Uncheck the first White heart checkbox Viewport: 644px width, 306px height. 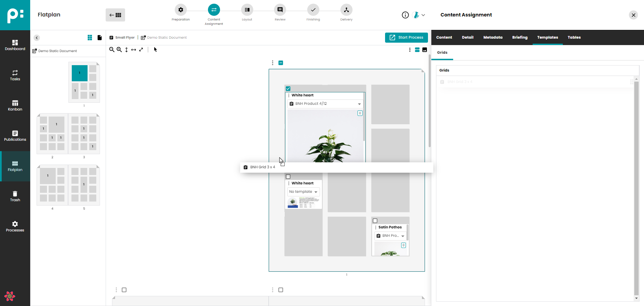click(x=288, y=89)
